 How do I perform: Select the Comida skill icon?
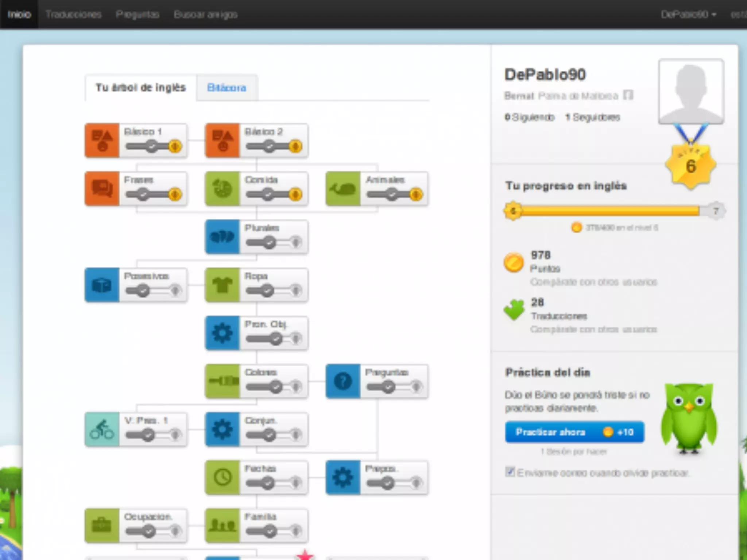222,188
